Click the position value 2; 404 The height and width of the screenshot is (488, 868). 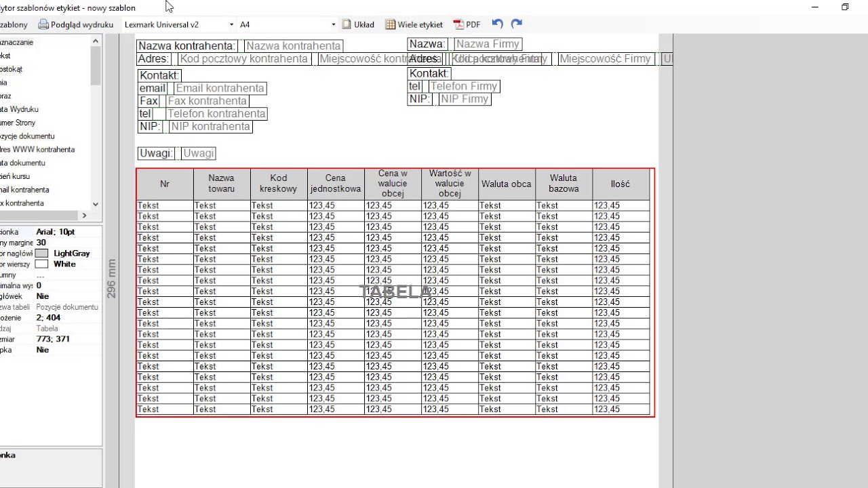pyautogui.click(x=68, y=318)
